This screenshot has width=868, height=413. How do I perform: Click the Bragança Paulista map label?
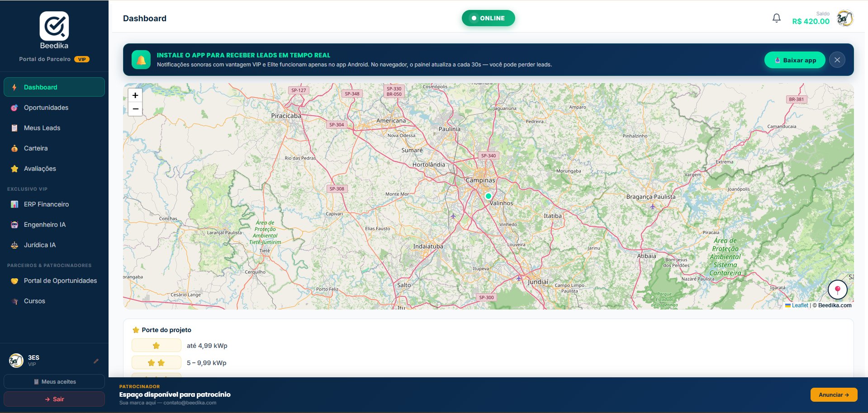(x=651, y=197)
